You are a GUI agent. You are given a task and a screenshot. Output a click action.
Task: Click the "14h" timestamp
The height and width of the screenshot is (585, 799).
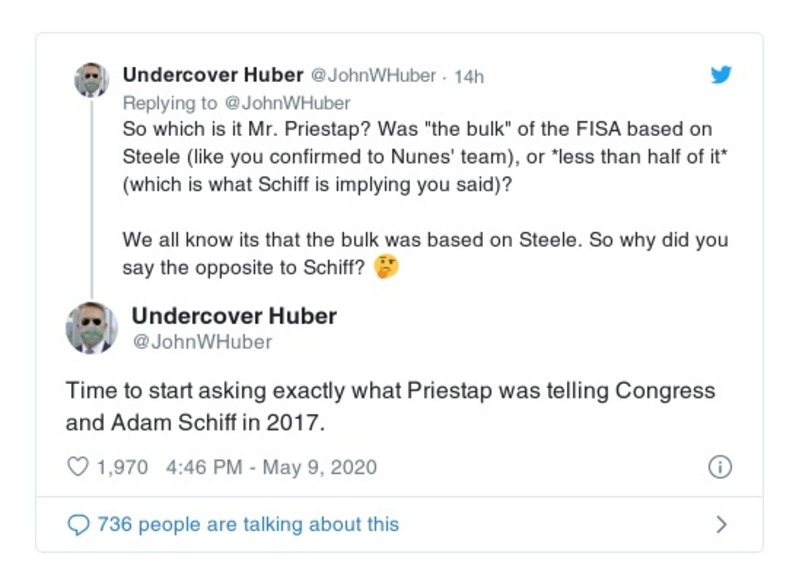pos(469,76)
